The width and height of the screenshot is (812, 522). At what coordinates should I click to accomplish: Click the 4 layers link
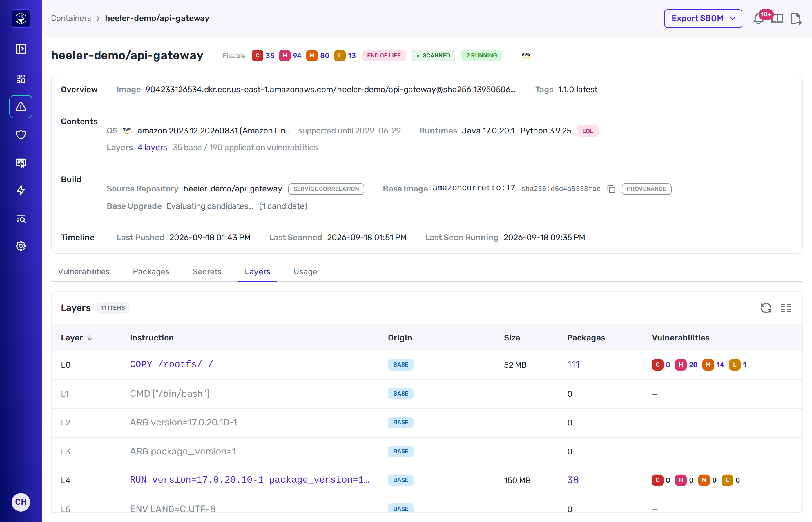(152, 147)
